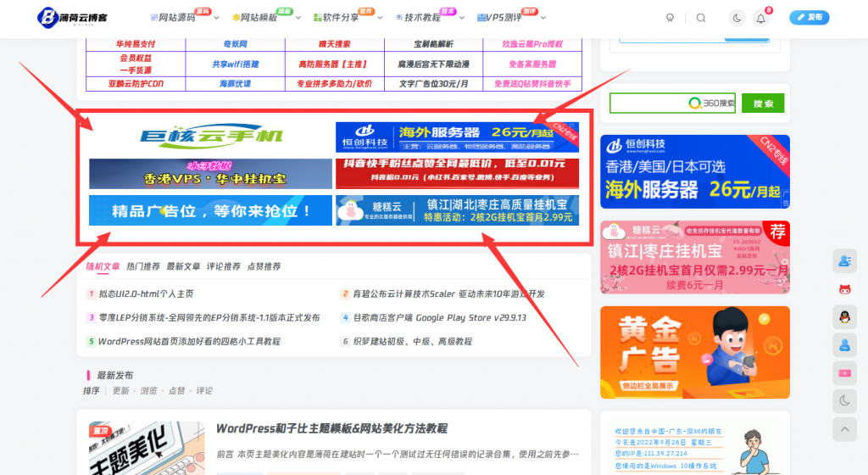Click the award badge icon in header
The width and height of the screenshot is (868, 475).
tap(670, 18)
